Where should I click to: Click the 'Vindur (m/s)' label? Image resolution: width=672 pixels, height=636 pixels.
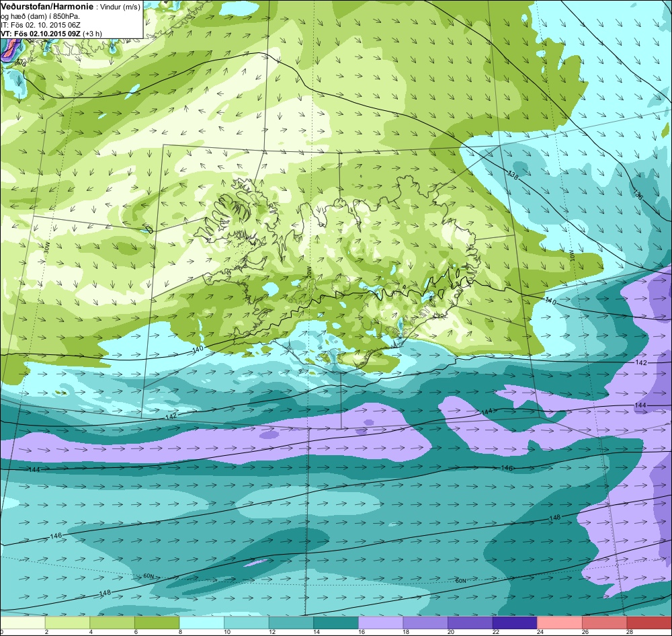coord(120,7)
